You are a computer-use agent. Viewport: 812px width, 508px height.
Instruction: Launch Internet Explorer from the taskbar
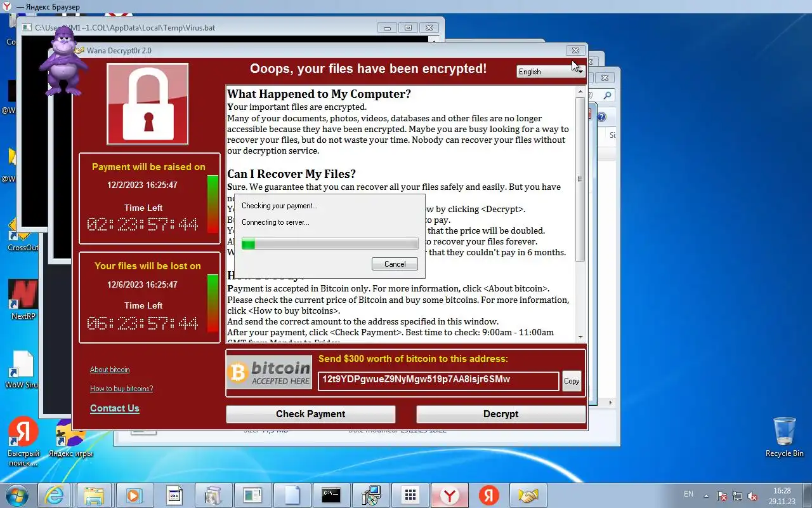(55, 495)
